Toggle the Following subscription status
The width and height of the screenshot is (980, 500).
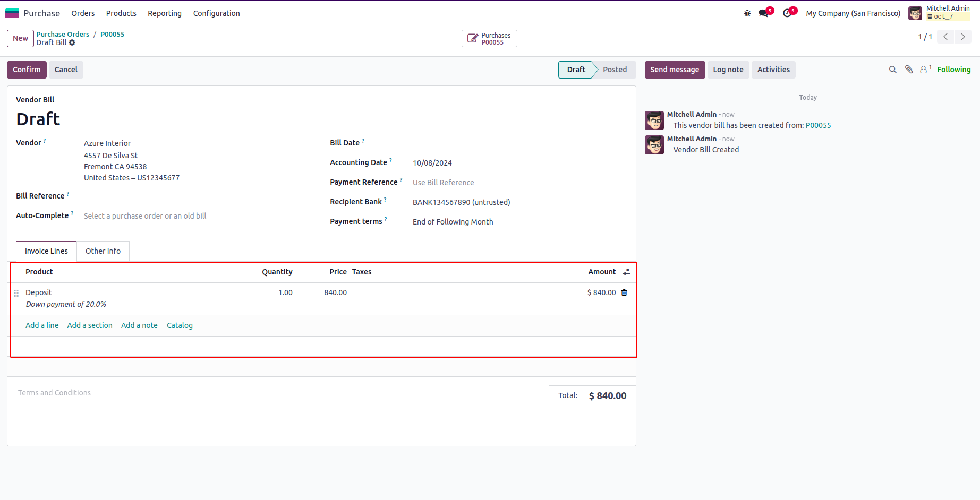953,70
